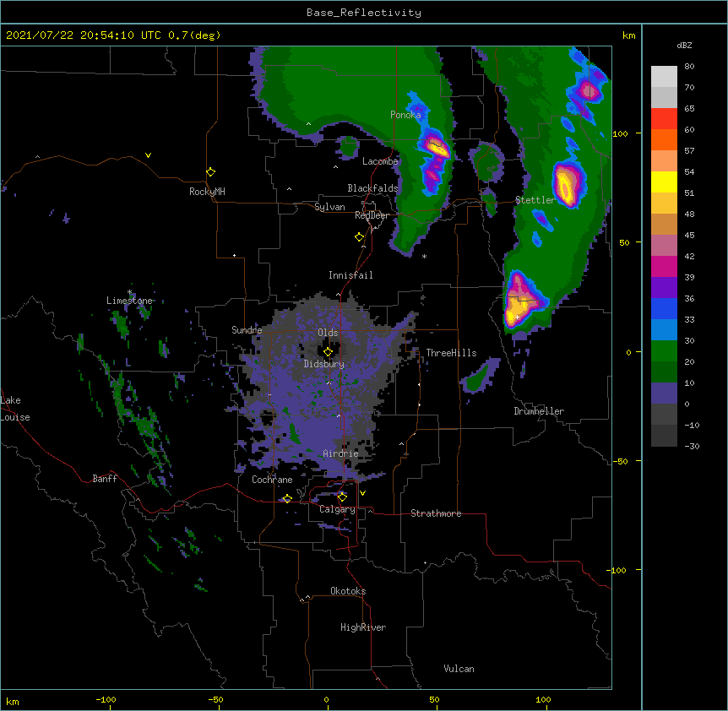728x711 pixels.
Task: Select the radar site diamond between Olds and Didsbury
Action: pyautogui.click(x=328, y=352)
